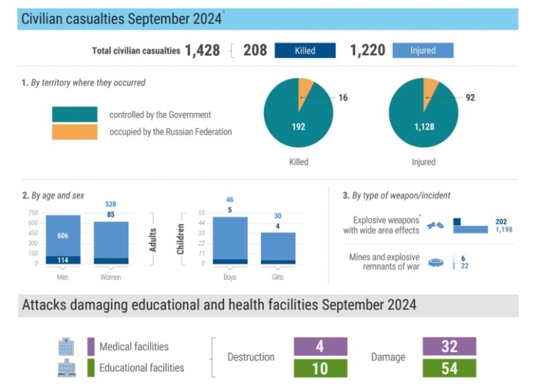The height and width of the screenshot is (392, 542).
Task: Click the green square beside Educational facilities
Action: [x=91, y=367]
